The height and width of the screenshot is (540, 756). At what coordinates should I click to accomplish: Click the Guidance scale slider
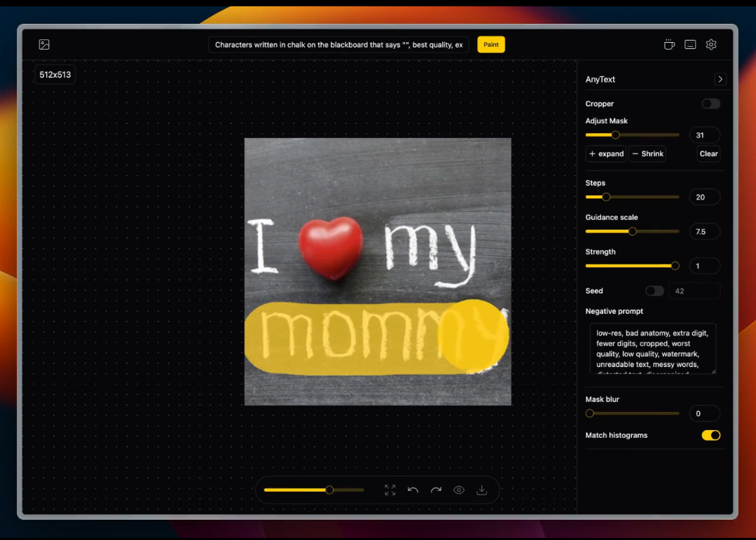[x=632, y=231]
